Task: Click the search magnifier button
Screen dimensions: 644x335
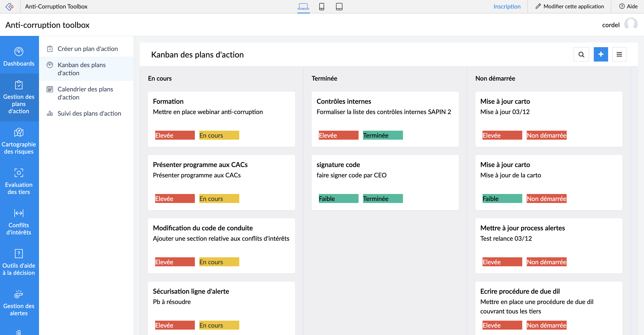Action: pyautogui.click(x=581, y=54)
